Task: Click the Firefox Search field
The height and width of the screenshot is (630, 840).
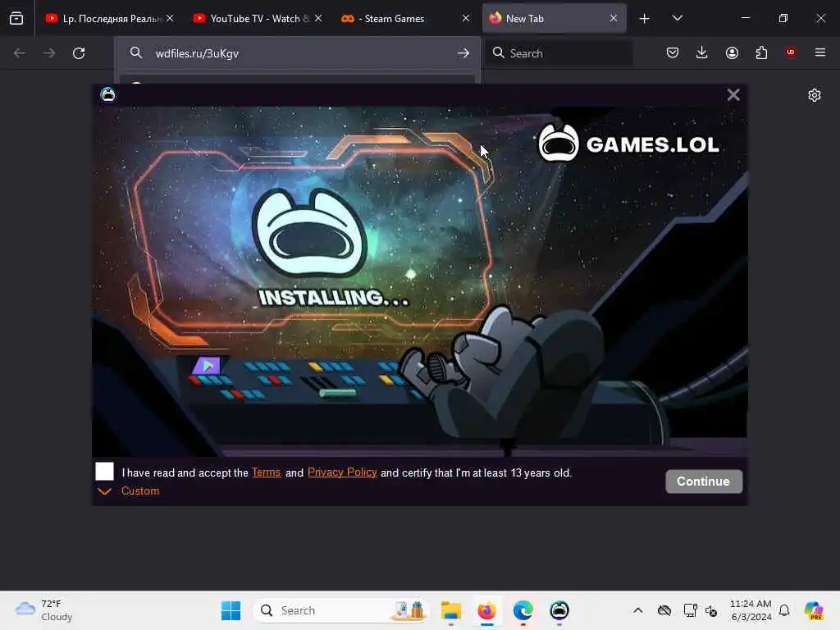Action: pos(559,53)
